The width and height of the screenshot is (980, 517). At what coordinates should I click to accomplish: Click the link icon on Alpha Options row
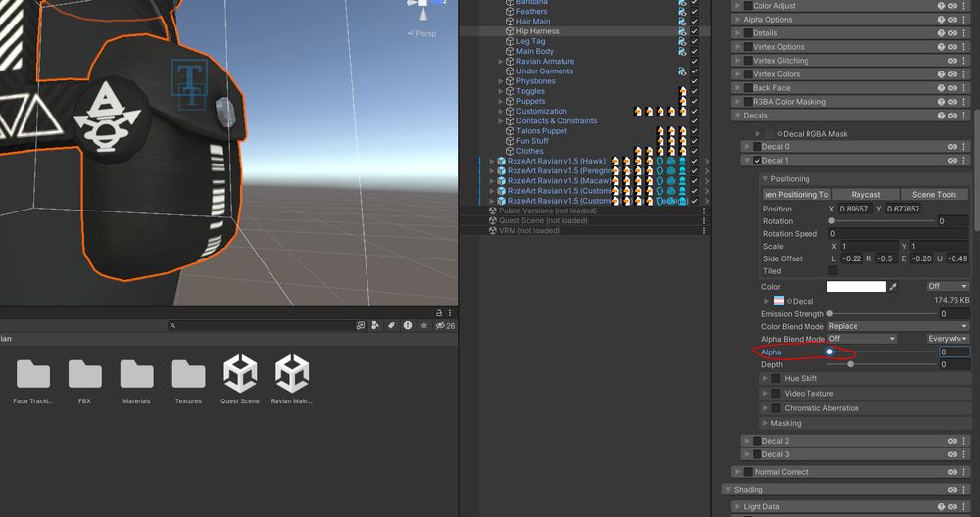coord(953,20)
